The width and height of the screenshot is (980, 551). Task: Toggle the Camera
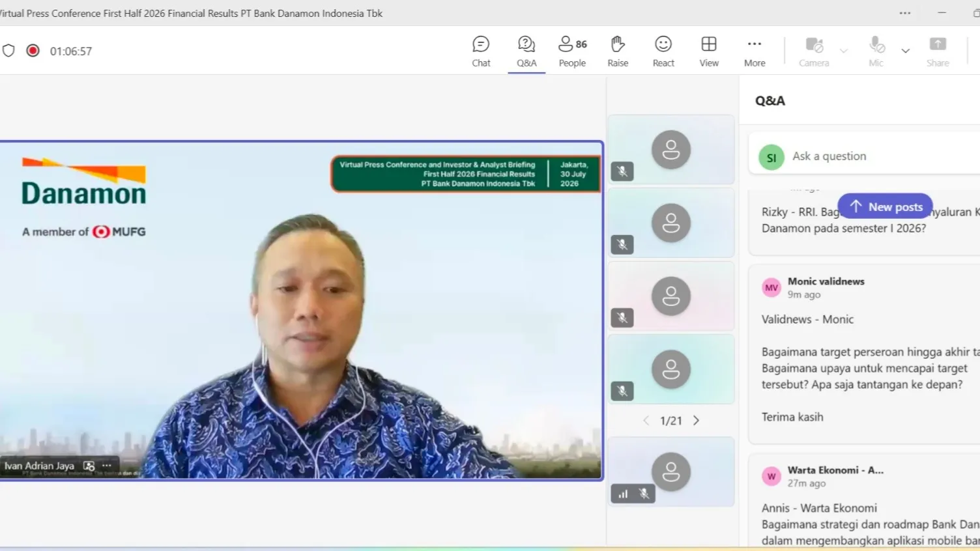click(x=814, y=51)
